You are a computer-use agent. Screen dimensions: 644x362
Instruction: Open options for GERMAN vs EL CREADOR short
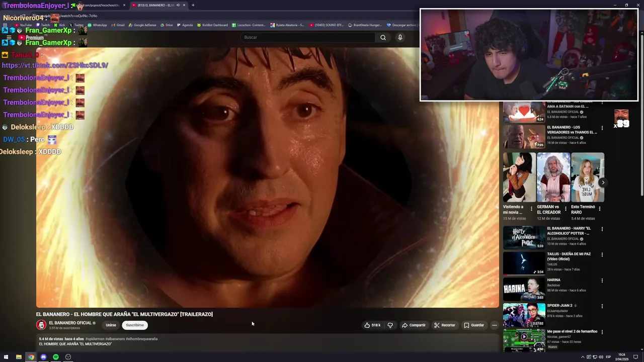pyautogui.click(x=566, y=208)
